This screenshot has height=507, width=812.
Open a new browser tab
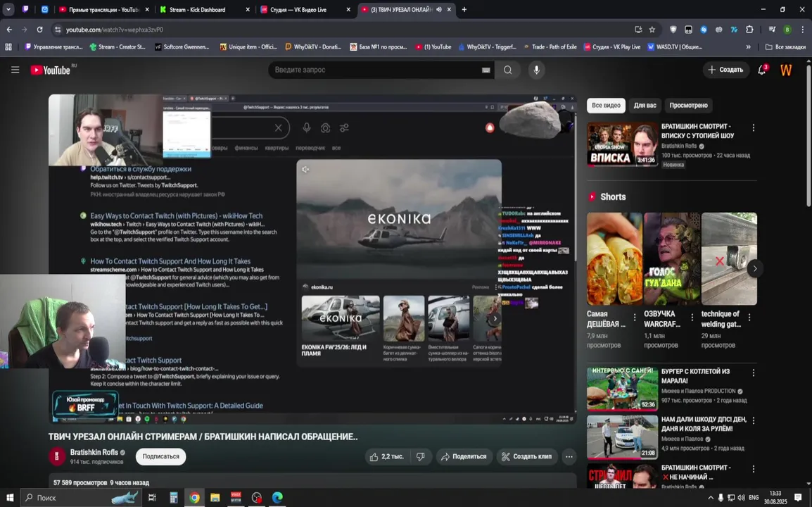point(464,9)
